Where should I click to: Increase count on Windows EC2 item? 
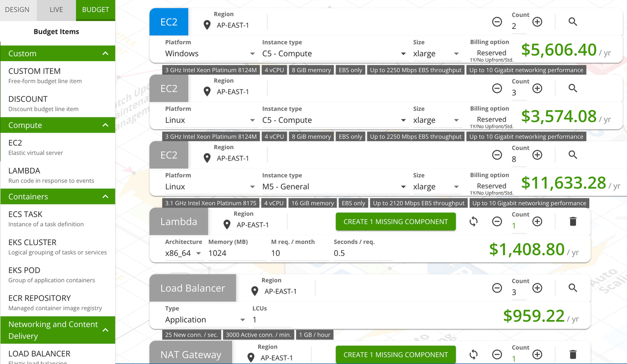537,22
